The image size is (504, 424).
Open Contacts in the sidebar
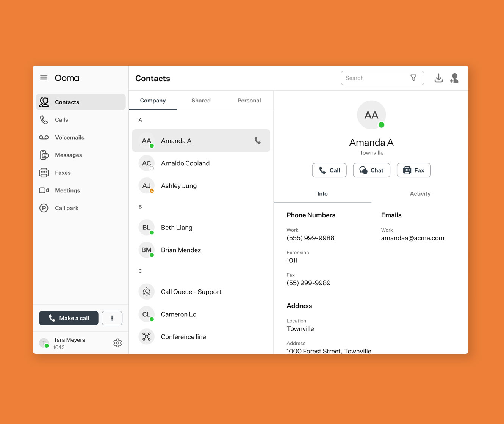pyautogui.click(x=81, y=102)
